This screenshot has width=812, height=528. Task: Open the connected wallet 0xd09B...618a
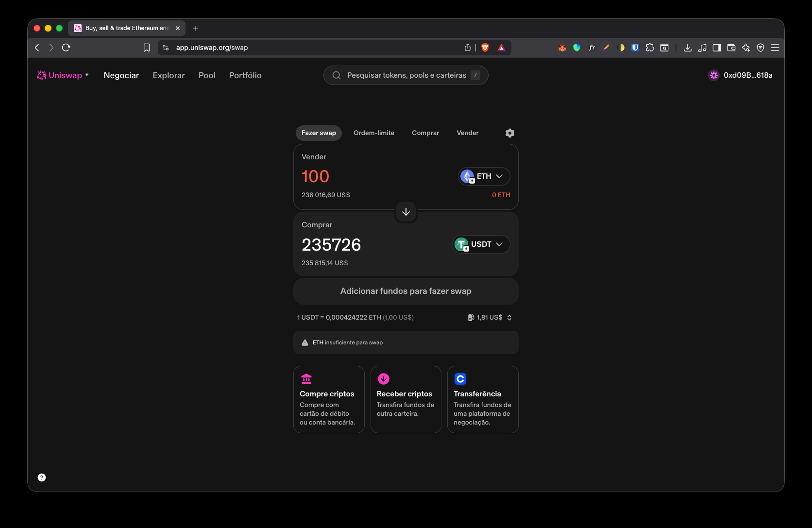741,75
